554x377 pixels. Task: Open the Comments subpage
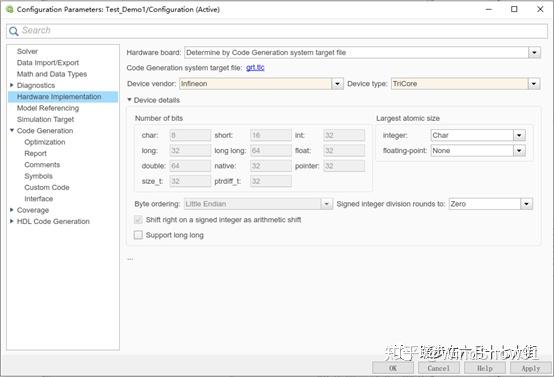point(42,164)
